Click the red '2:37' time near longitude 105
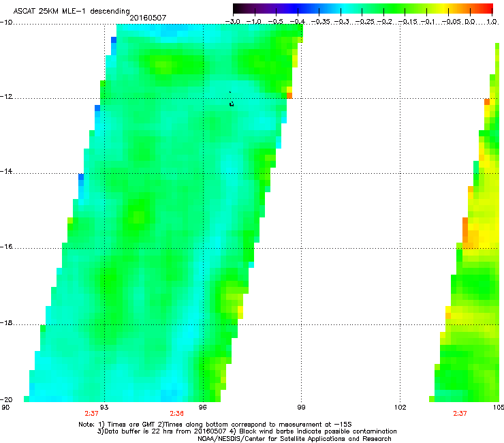This screenshot has height=443, width=504. click(x=460, y=414)
